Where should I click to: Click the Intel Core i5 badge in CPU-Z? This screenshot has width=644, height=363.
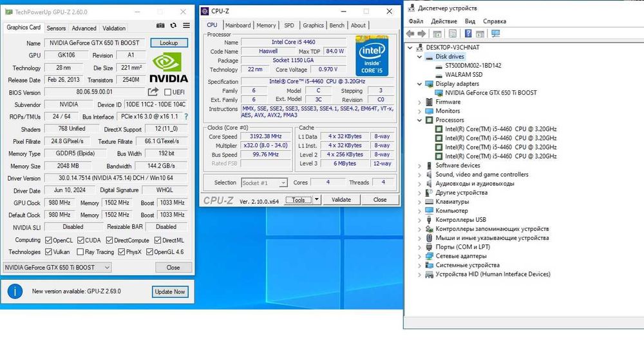(x=372, y=55)
